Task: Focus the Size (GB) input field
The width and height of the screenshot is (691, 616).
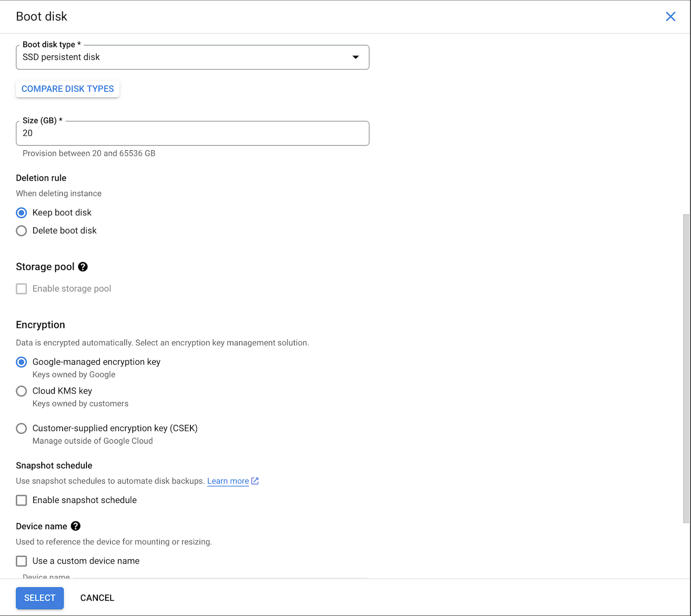Action: point(192,133)
